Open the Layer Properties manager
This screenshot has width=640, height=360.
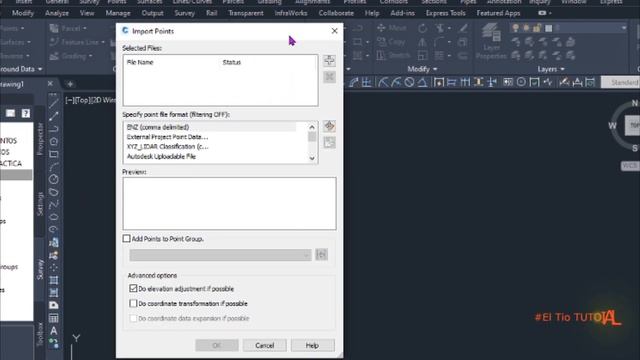point(491,42)
